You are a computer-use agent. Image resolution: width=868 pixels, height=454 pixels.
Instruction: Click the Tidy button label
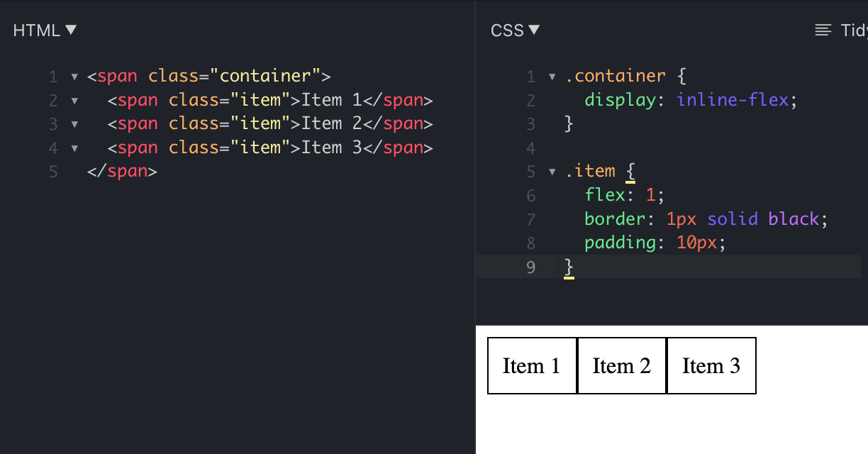coord(854,30)
